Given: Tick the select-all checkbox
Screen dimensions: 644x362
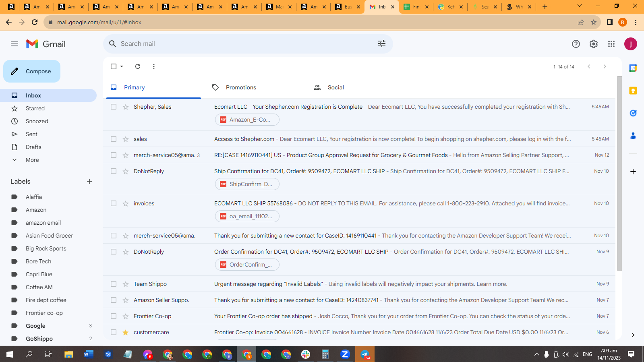Looking at the screenshot, I should tap(114, 66).
